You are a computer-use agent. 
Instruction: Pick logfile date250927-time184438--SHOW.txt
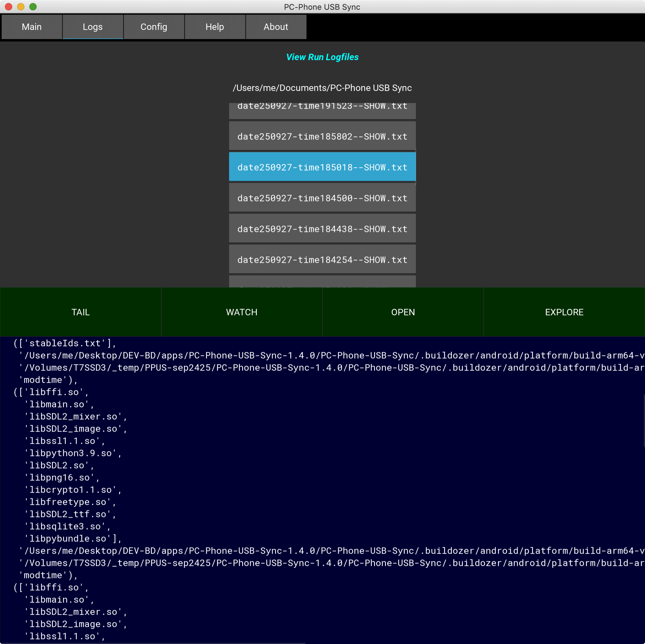pyautogui.click(x=322, y=229)
